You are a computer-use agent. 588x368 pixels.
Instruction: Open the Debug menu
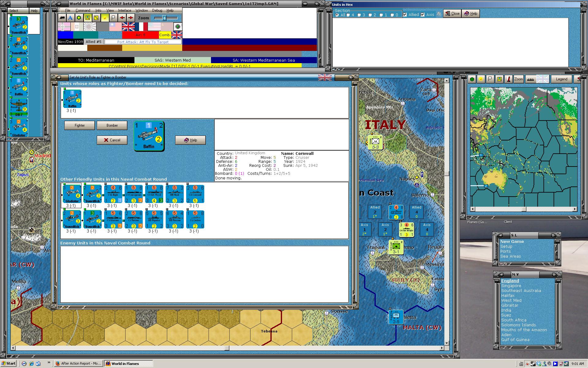click(x=157, y=10)
